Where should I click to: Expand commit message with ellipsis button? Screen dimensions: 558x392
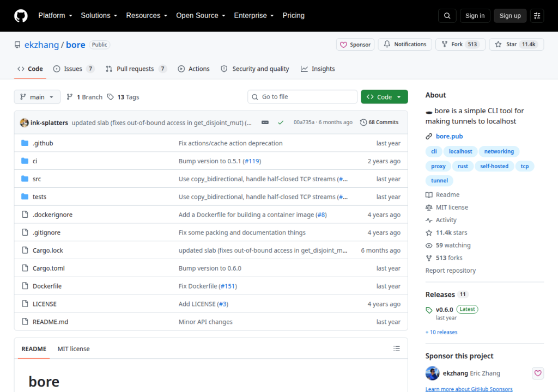coord(265,122)
